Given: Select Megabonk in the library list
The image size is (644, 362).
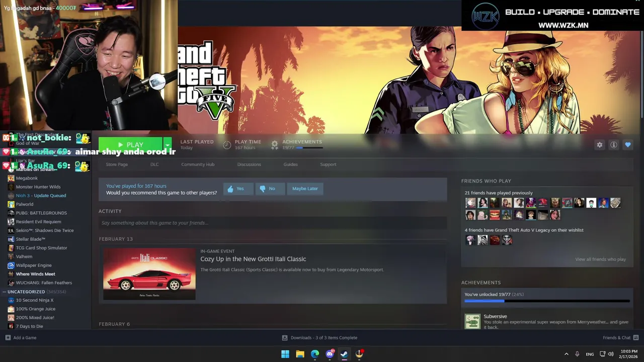Looking at the screenshot, I should [27, 178].
